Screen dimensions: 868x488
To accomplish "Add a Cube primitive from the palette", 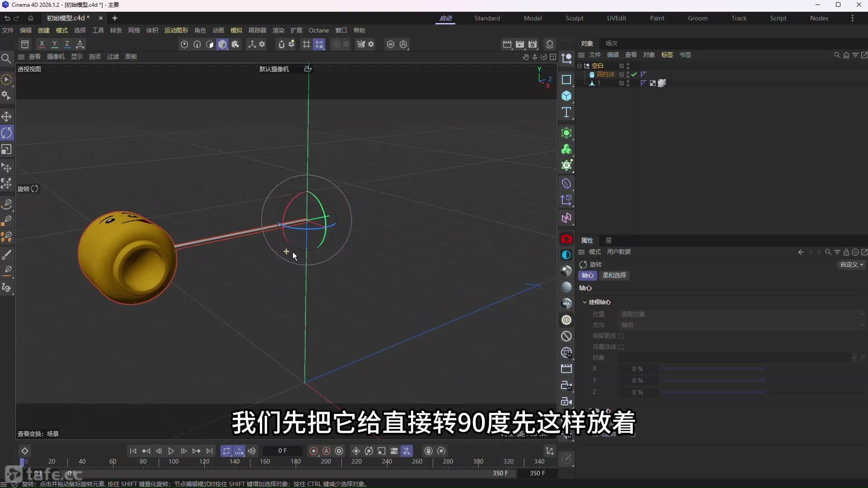I will click(x=566, y=96).
